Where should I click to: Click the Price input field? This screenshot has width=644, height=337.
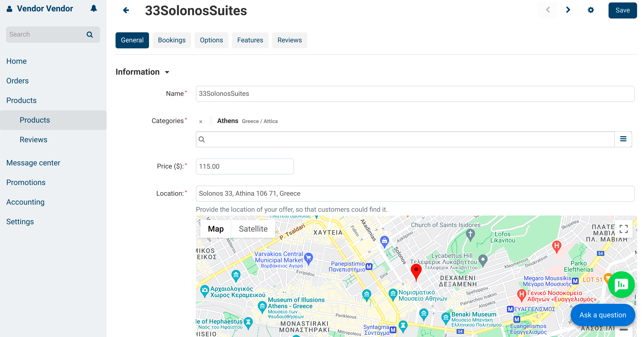[x=245, y=166]
